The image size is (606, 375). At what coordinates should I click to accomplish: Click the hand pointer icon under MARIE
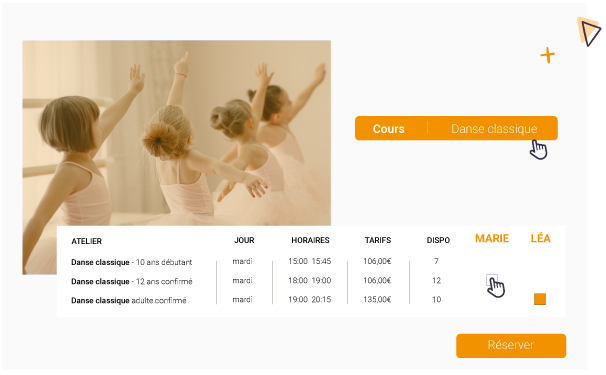pyautogui.click(x=496, y=287)
